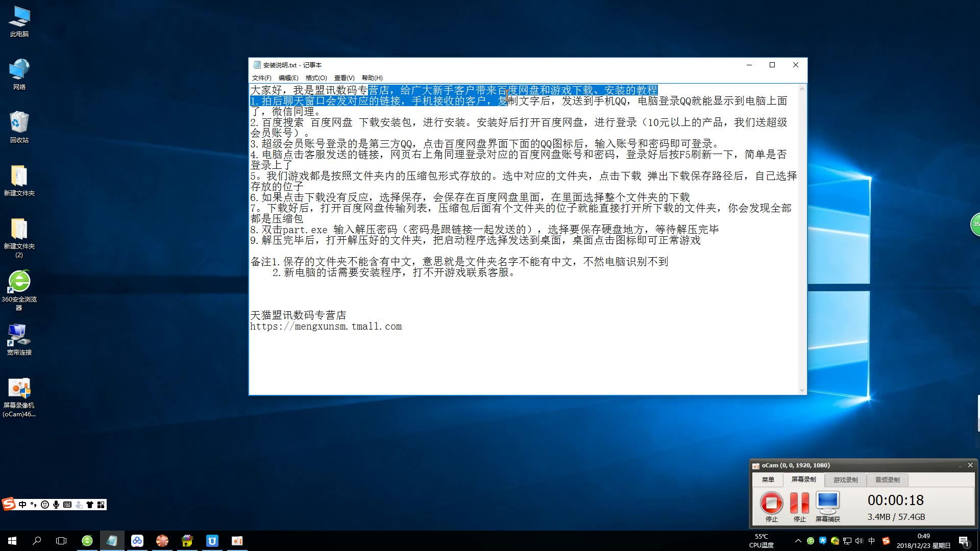This screenshot has width=980, height=551.
Task: Click the blue star chat-bubble tray icon
Action: pyautogui.click(x=823, y=540)
